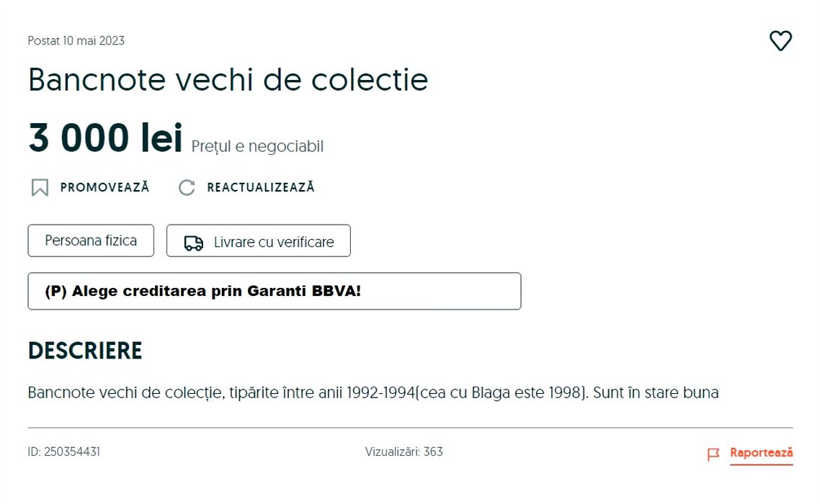
Task: Click the bookmark icon beside PROMOVEAZĂ
Action: point(40,188)
